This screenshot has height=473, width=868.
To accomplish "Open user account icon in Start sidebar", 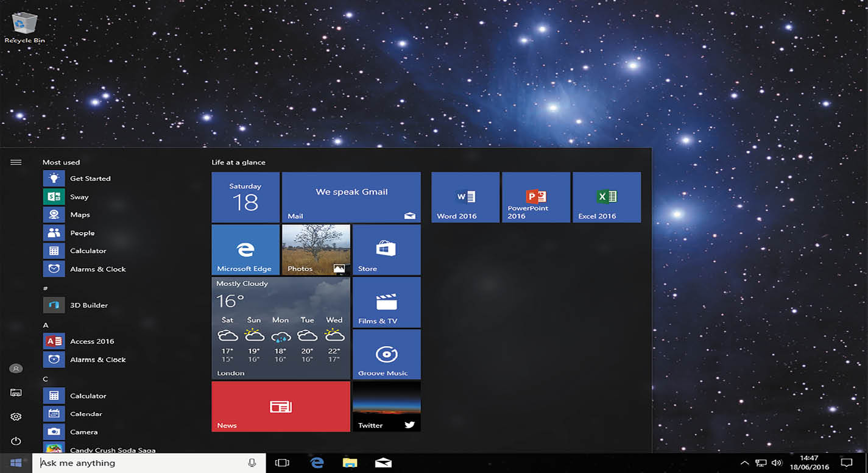I will click(16, 368).
